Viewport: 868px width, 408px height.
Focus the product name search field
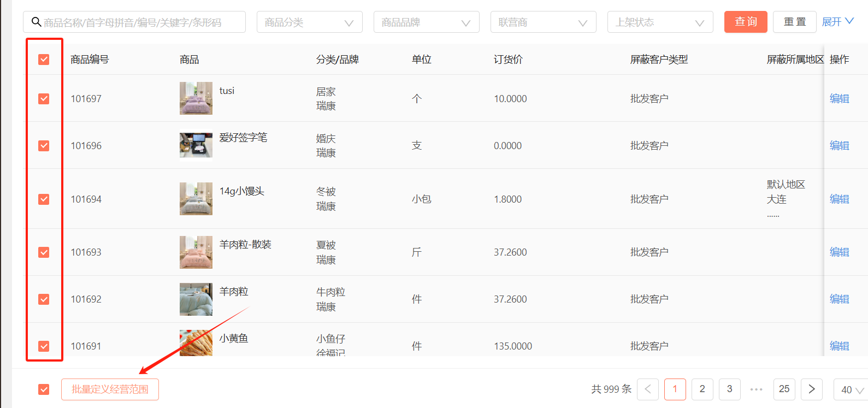[x=134, y=22]
